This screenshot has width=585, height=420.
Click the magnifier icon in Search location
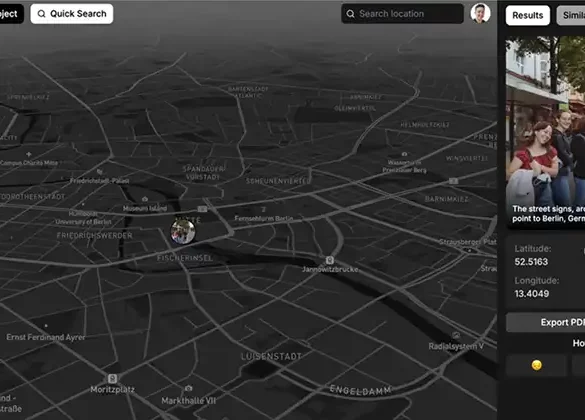pos(350,14)
